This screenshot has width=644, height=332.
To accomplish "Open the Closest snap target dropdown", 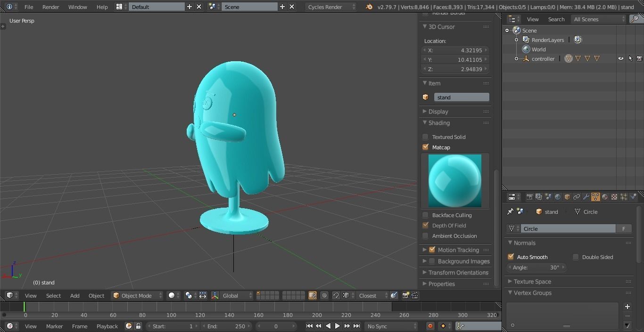I will 372,295.
